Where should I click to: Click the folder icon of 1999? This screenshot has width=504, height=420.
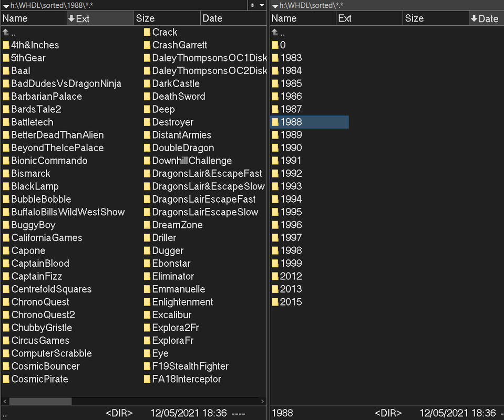click(275, 264)
